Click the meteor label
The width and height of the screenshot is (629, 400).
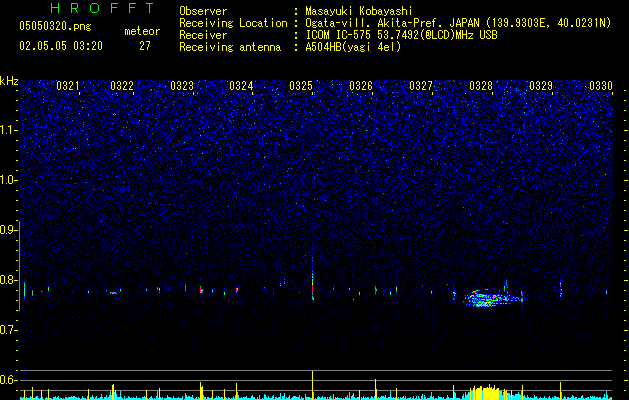142,31
